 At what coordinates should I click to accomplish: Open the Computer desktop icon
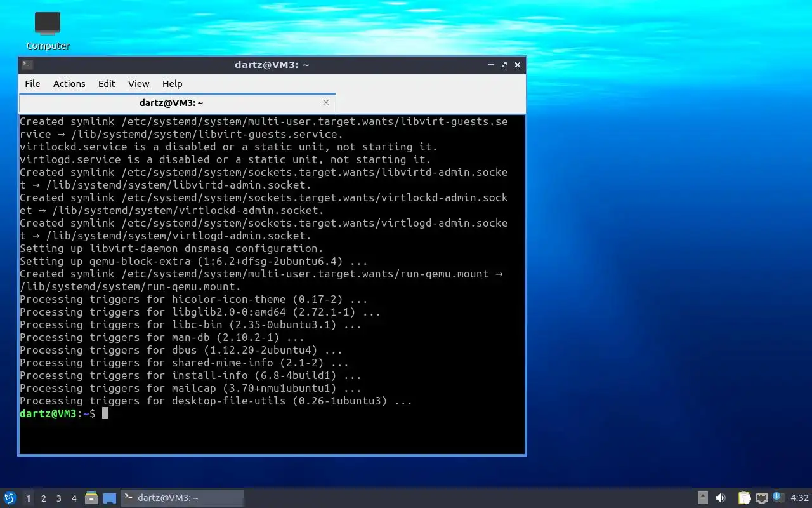pyautogui.click(x=48, y=30)
